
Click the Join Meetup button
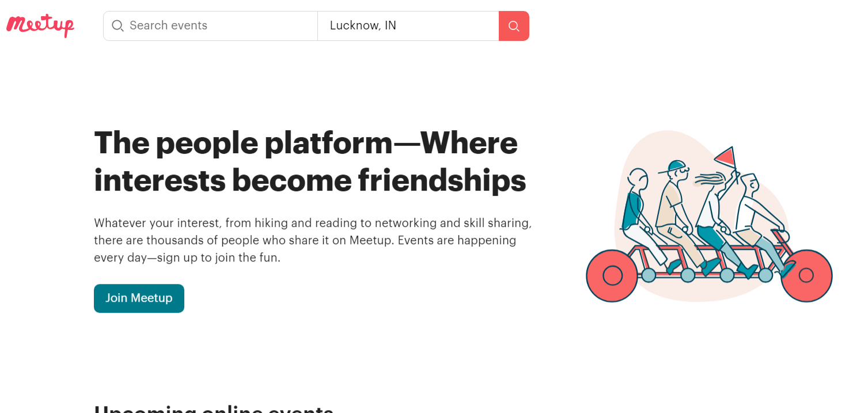(139, 298)
